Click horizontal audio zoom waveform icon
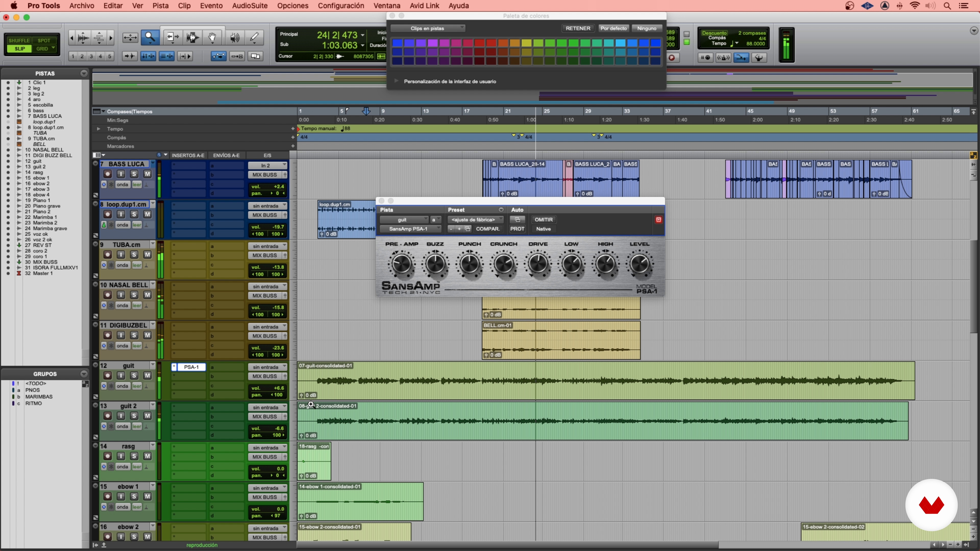The image size is (980, 551). [x=83, y=37]
